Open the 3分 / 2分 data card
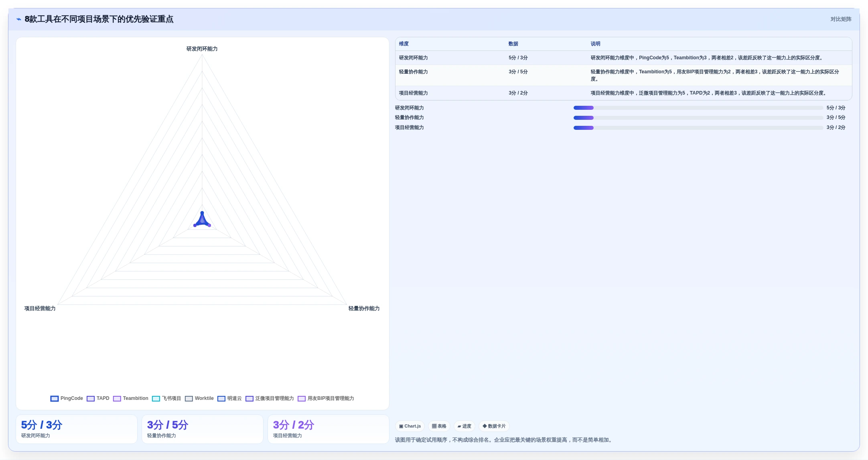This screenshot has width=868, height=460. (x=329, y=429)
